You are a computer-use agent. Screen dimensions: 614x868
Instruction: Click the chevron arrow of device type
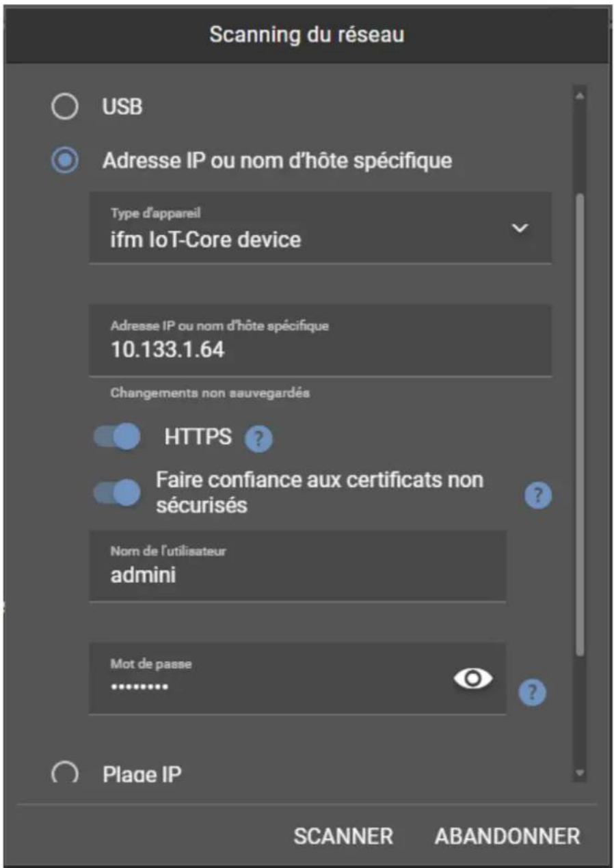tap(520, 228)
